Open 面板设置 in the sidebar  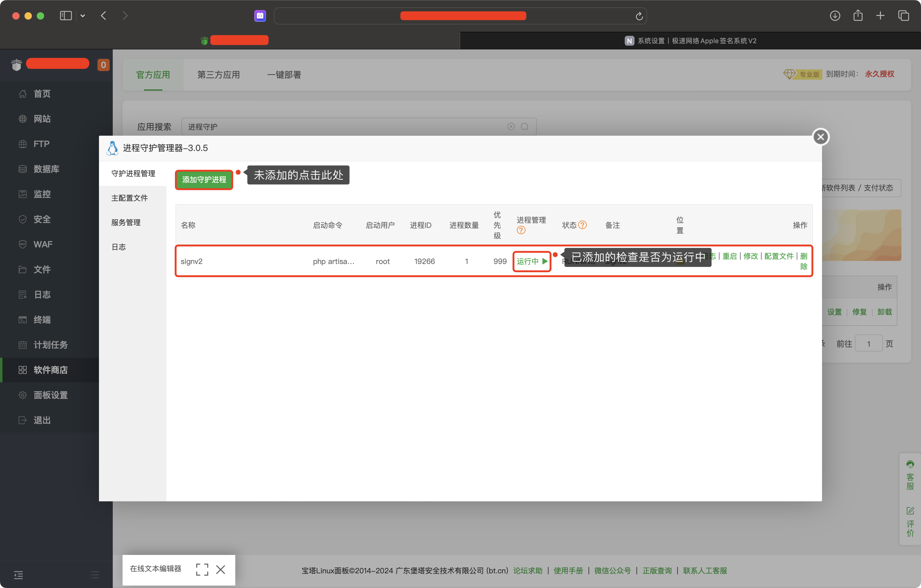[x=51, y=395]
